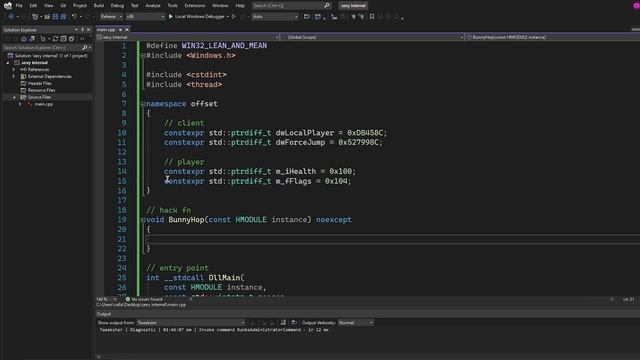
Task: Open the Debug menu
Action: (x=117, y=6)
